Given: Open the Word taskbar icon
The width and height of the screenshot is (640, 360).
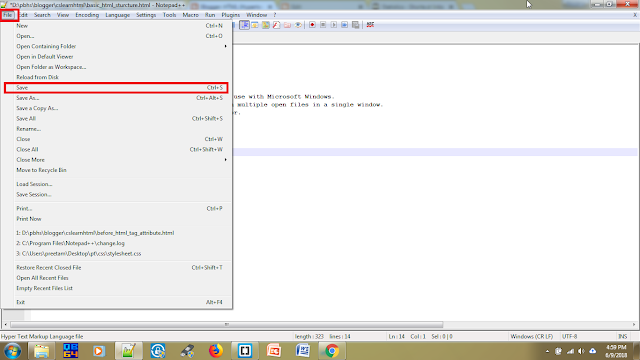Looking at the screenshot, I should coord(303,351).
